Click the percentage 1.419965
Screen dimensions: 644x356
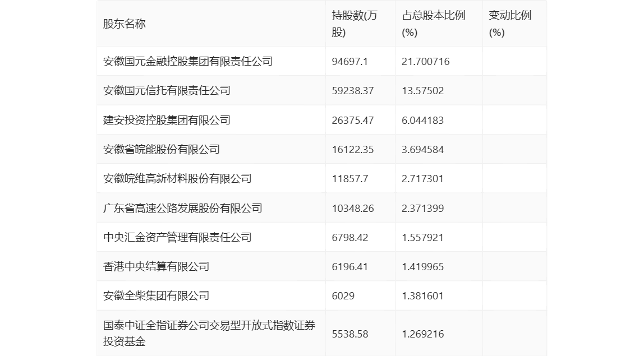coord(422,266)
